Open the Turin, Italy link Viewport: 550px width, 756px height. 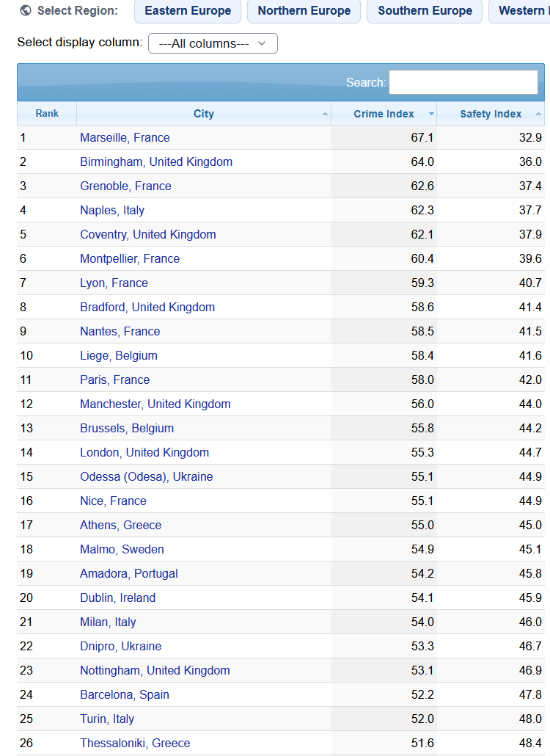click(107, 719)
